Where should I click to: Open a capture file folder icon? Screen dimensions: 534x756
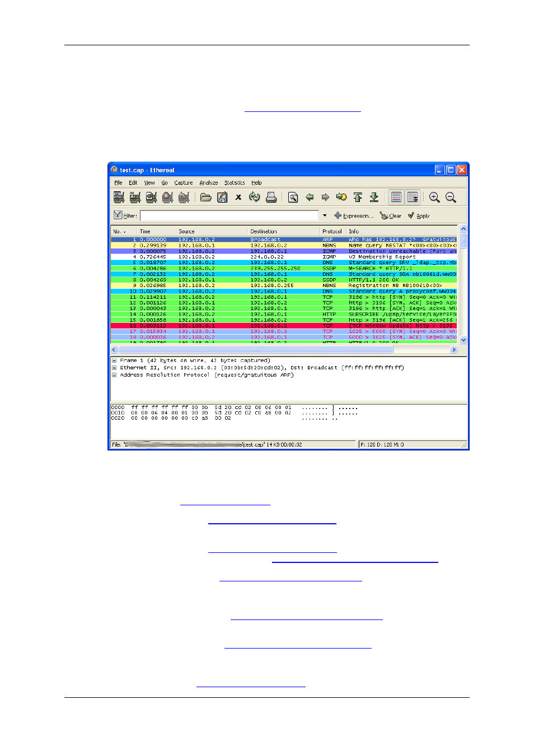[x=206, y=197]
